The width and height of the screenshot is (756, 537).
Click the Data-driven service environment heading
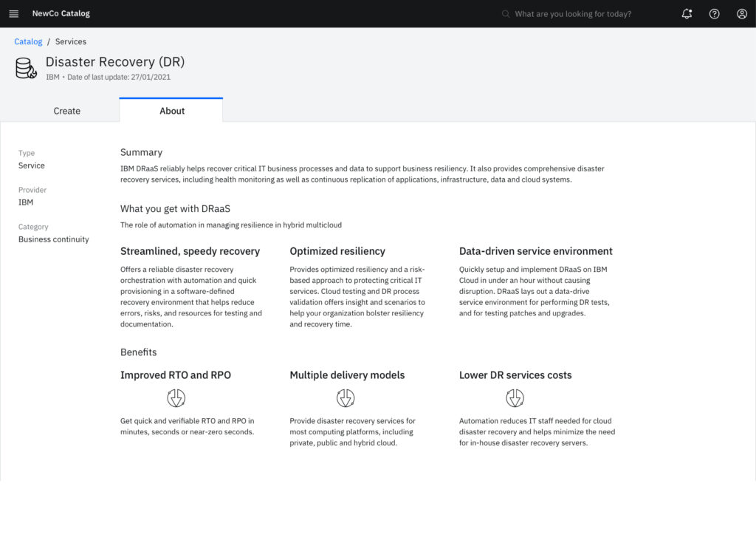click(x=535, y=251)
